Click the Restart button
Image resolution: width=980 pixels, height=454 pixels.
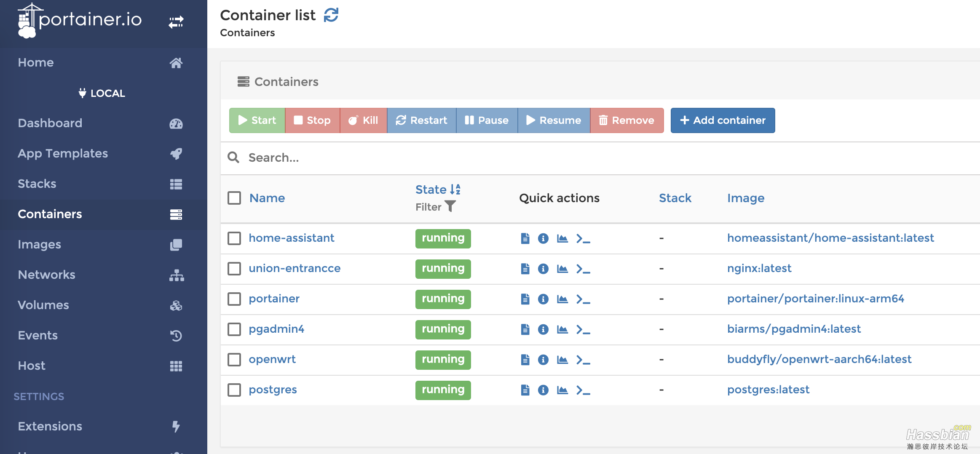pos(421,120)
